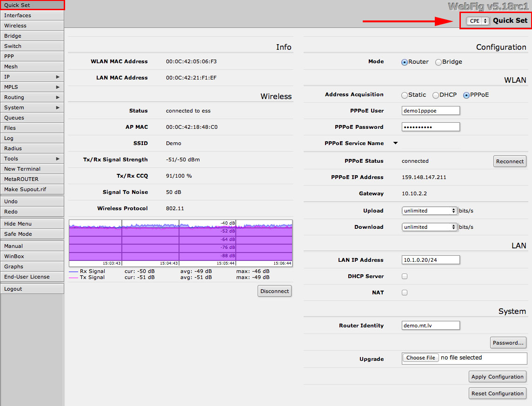Click the Choose File upgrade button
Viewport: 532px width, 406px height.
click(x=420, y=358)
